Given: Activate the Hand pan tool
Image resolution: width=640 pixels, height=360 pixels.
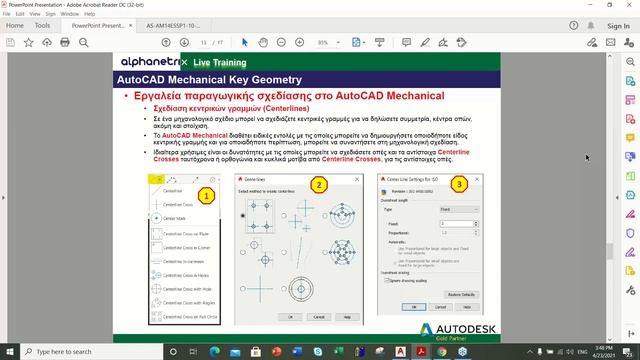Looking at the screenshot, I should pos(263,42).
